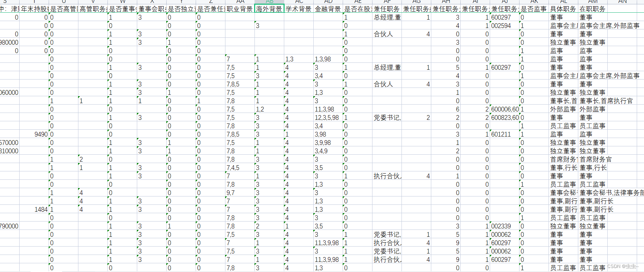Click the cell showing 980000
This screenshot has height=272, width=644.
tap(9, 42)
